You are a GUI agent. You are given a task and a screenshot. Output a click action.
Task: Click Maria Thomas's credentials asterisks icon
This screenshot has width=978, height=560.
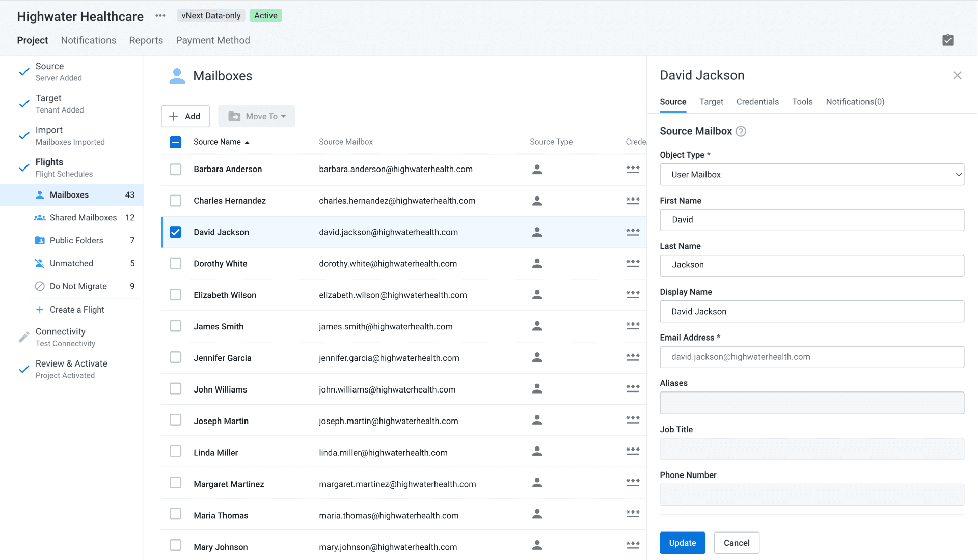(633, 515)
